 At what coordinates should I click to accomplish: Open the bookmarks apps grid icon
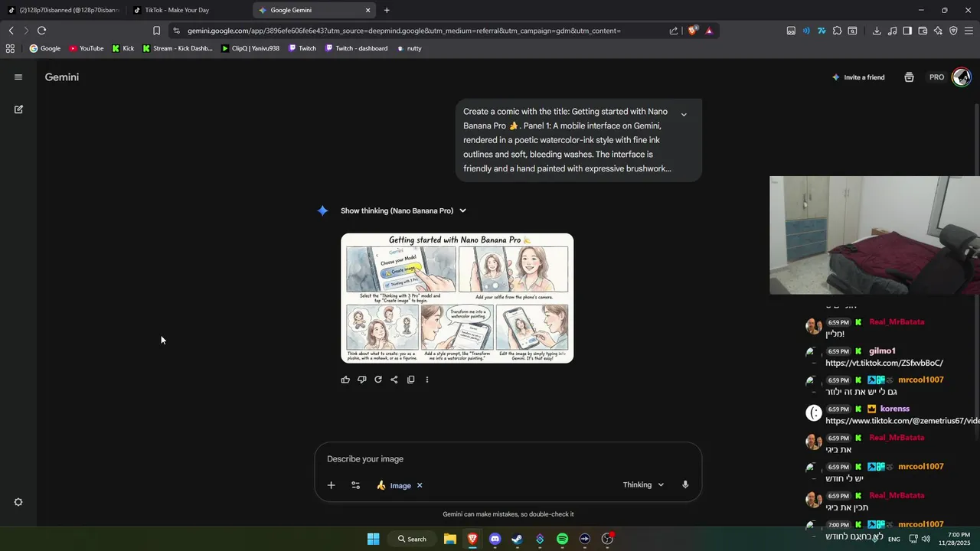click(10, 48)
